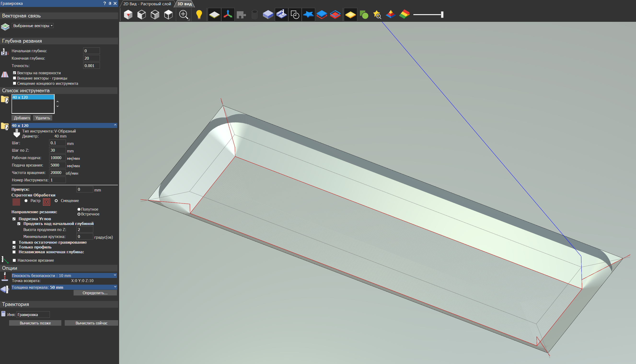
Task: Click the zoom magnifier tool icon
Action: [x=184, y=15]
